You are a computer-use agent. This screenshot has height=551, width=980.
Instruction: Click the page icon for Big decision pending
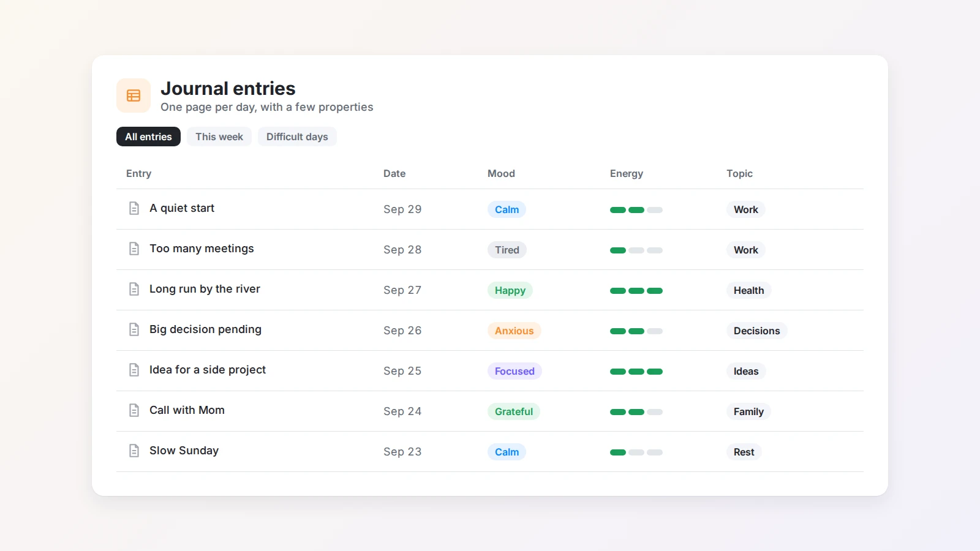click(x=134, y=329)
